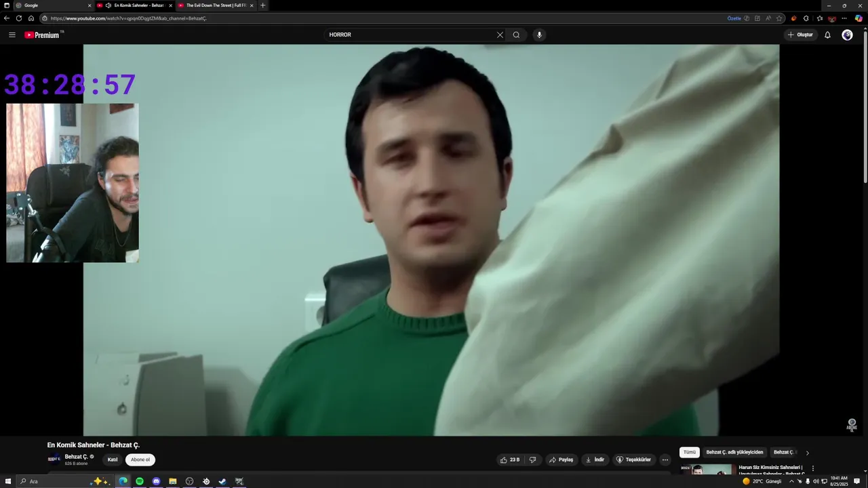The height and width of the screenshot is (488, 868).
Task: Click the main video player frame
Action: pyautogui.click(x=431, y=240)
